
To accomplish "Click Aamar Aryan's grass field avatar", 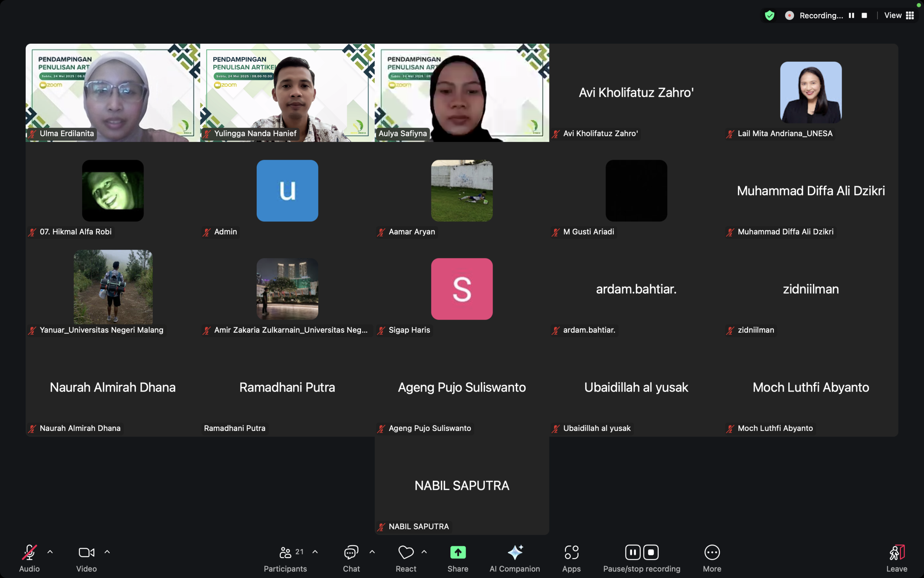I will coord(462,190).
